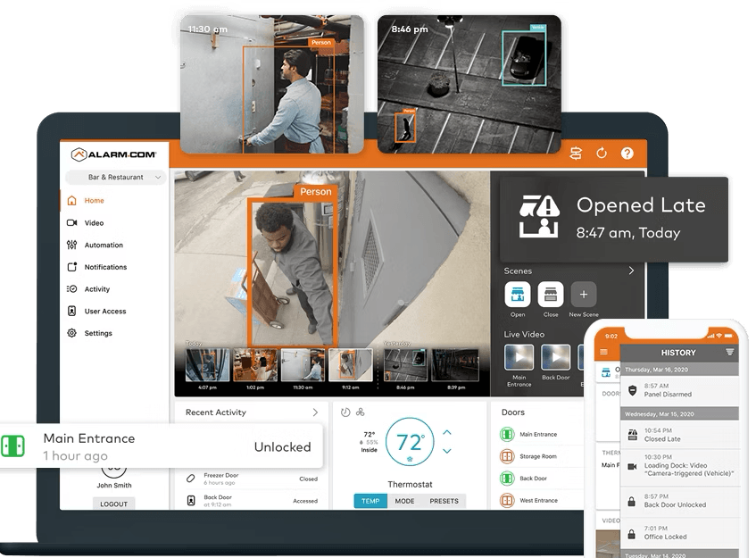
Task: Toggle the Main Entrance door lock
Action: click(x=507, y=435)
